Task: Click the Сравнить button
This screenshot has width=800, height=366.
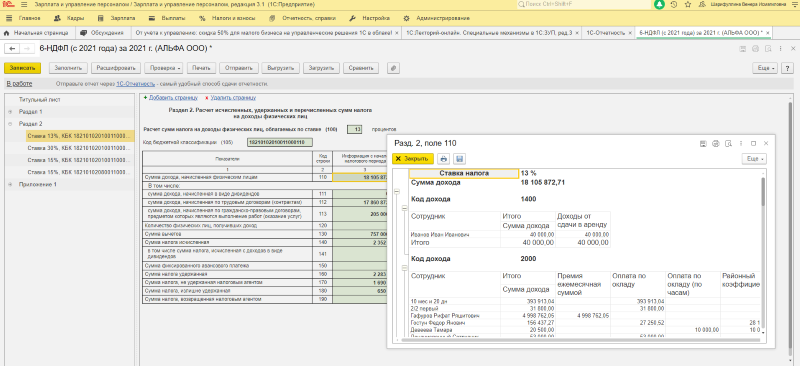Action: point(361,68)
